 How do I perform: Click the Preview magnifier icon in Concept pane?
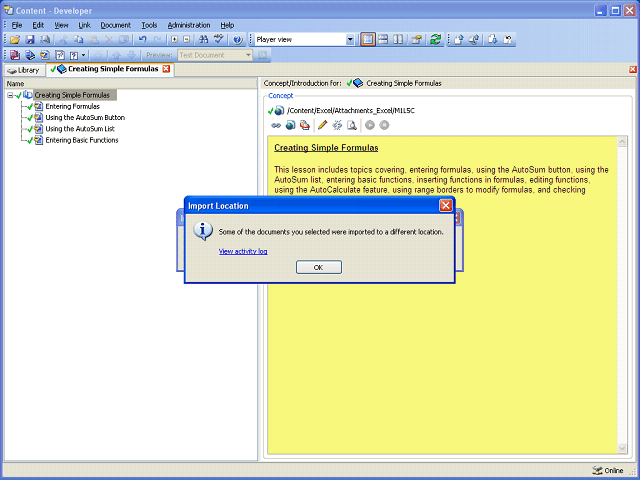point(351,125)
